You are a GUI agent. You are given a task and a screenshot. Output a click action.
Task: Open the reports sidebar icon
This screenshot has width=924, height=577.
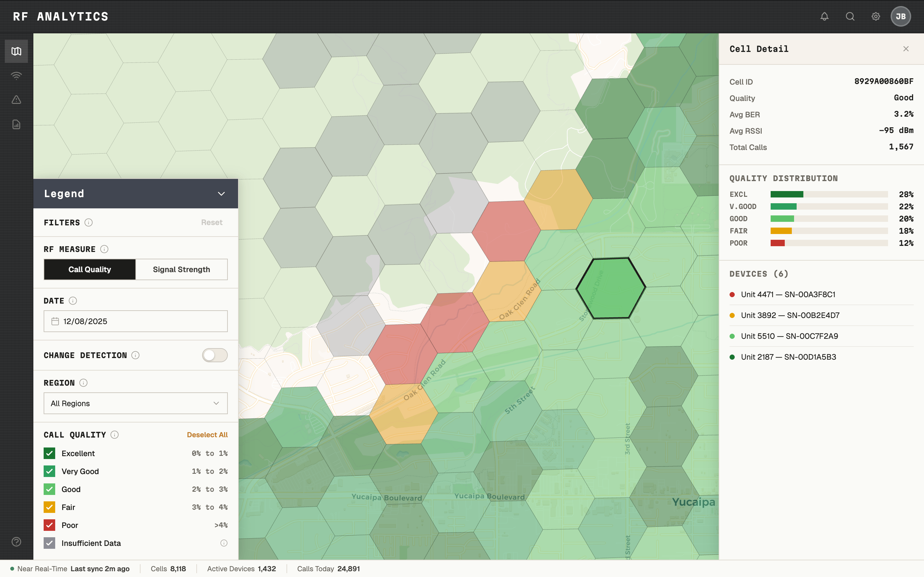[x=16, y=124]
